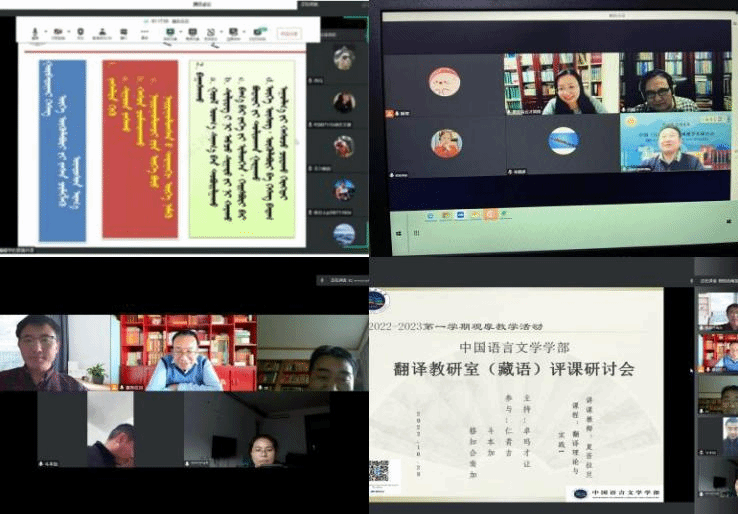Viewport: 738px width, 514px height.
Task: Open the Windows Start button on the taskbar
Action: 395,214
